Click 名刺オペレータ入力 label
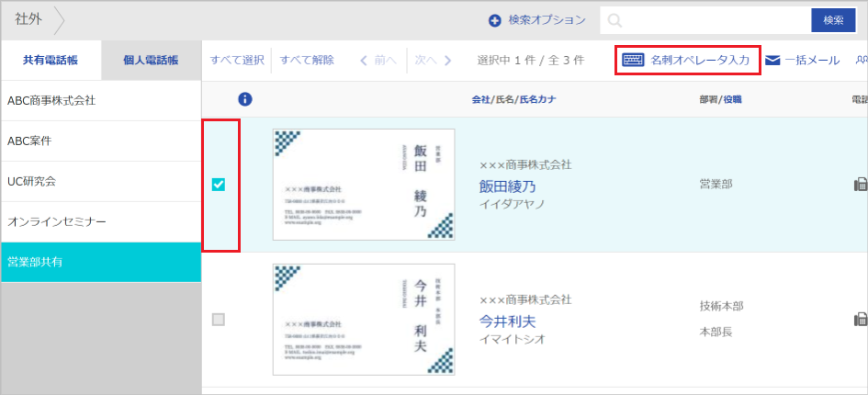 point(700,61)
